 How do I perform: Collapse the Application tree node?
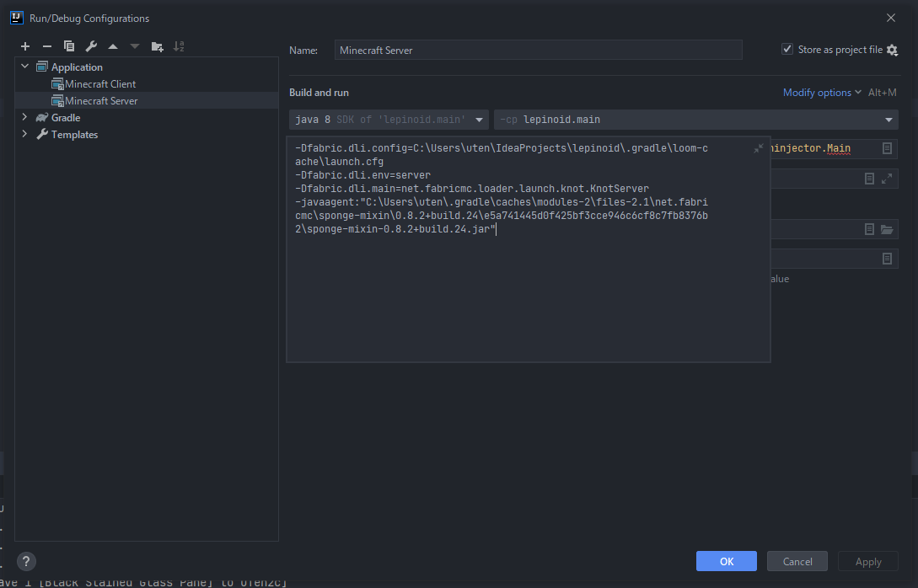pos(25,67)
